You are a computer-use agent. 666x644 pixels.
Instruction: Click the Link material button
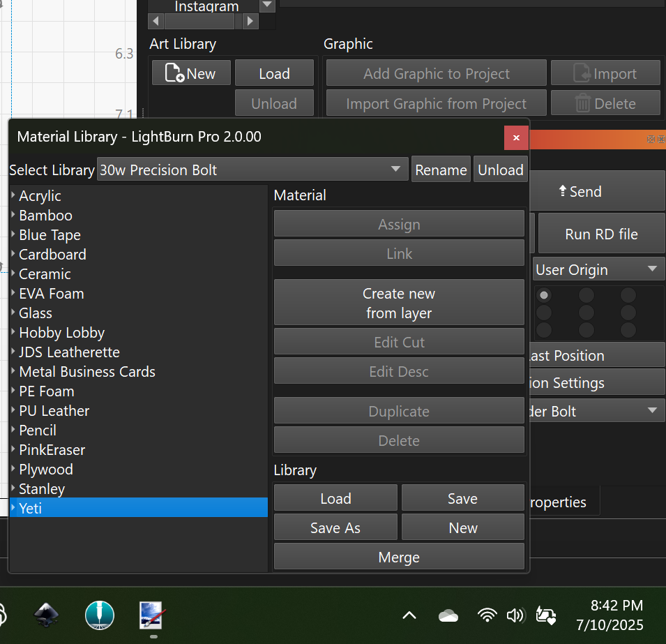click(x=399, y=253)
